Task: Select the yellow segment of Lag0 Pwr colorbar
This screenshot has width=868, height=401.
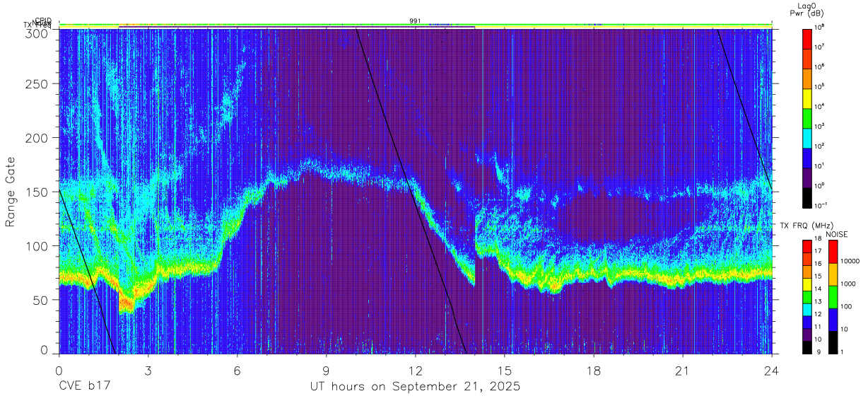Action: click(x=807, y=97)
